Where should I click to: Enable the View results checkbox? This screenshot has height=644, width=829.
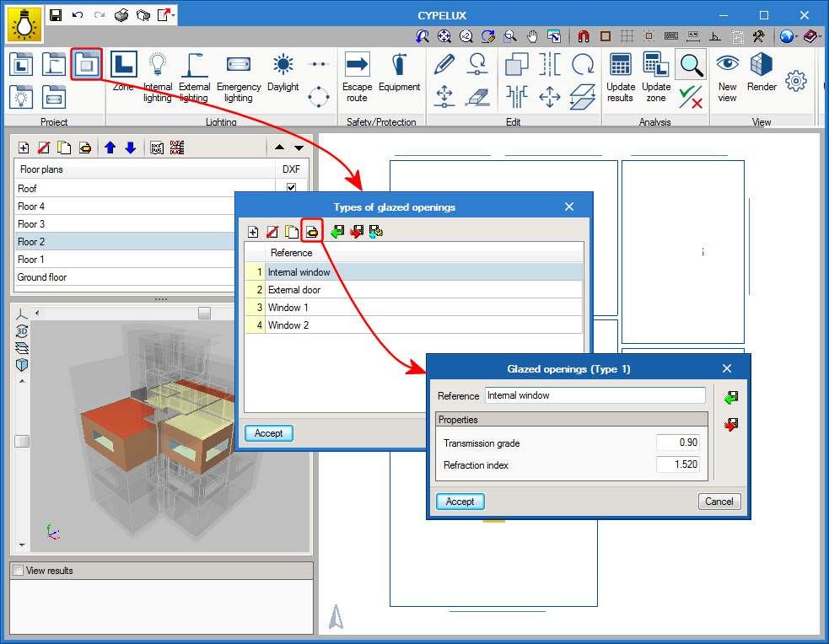(18, 571)
